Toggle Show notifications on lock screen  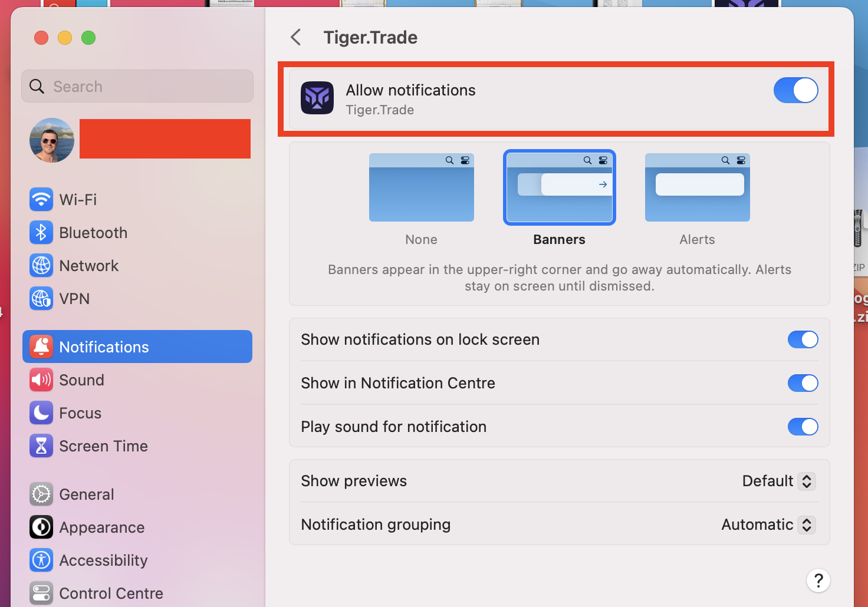[x=803, y=339]
